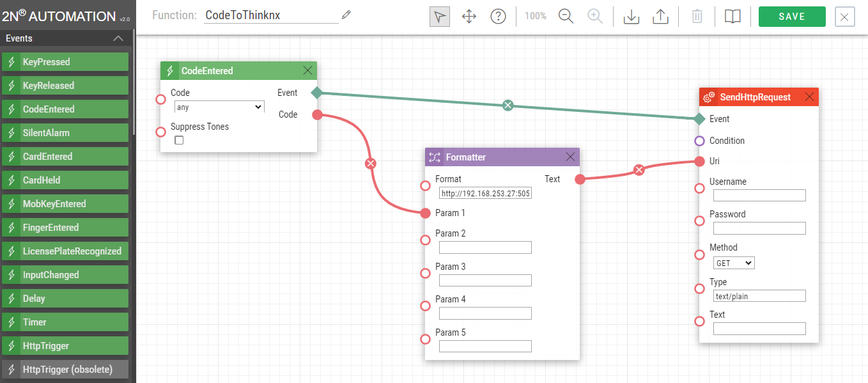Click the Condition input port circle
The height and width of the screenshot is (383, 868).
click(699, 141)
